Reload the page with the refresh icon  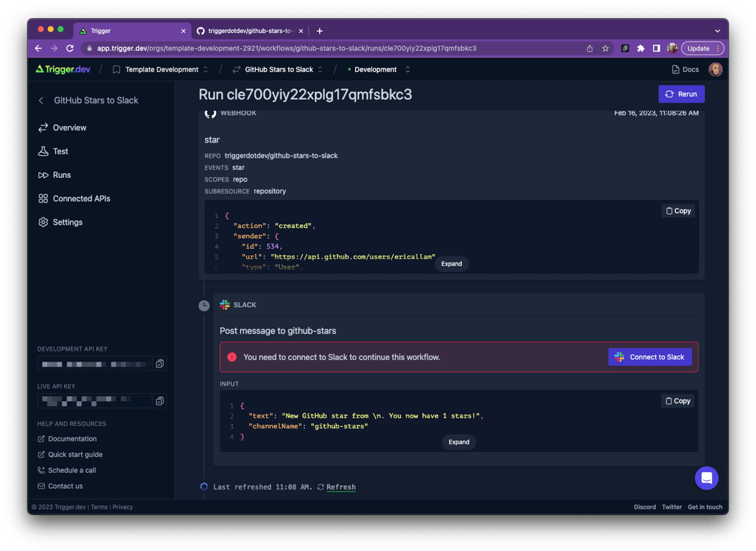[70, 48]
